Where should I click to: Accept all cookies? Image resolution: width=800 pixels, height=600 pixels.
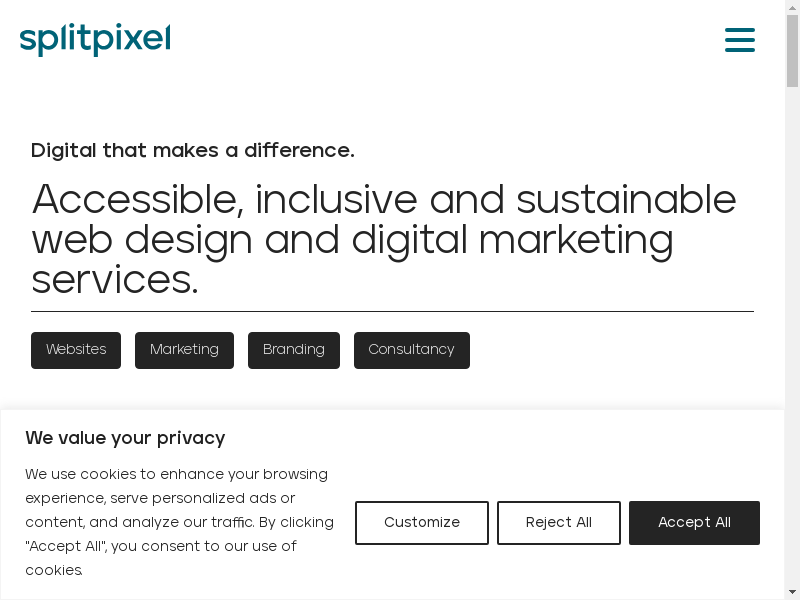pyautogui.click(x=694, y=523)
